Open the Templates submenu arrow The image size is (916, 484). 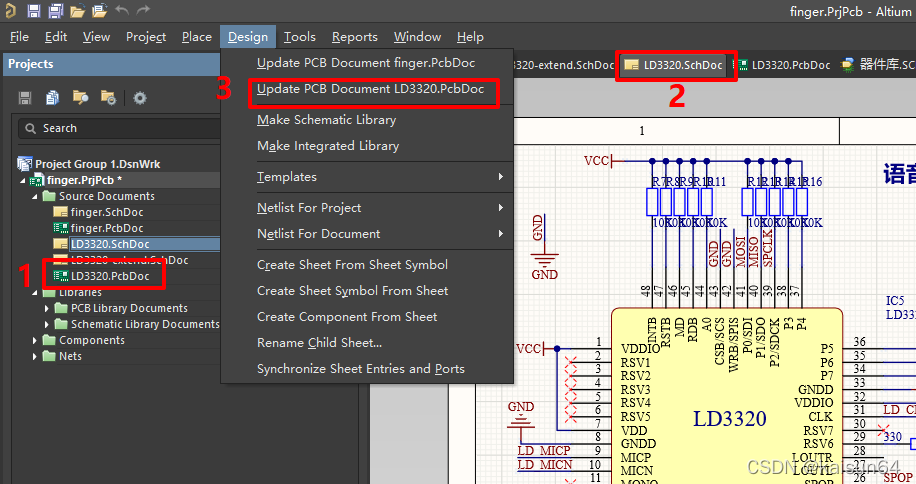[501, 176]
